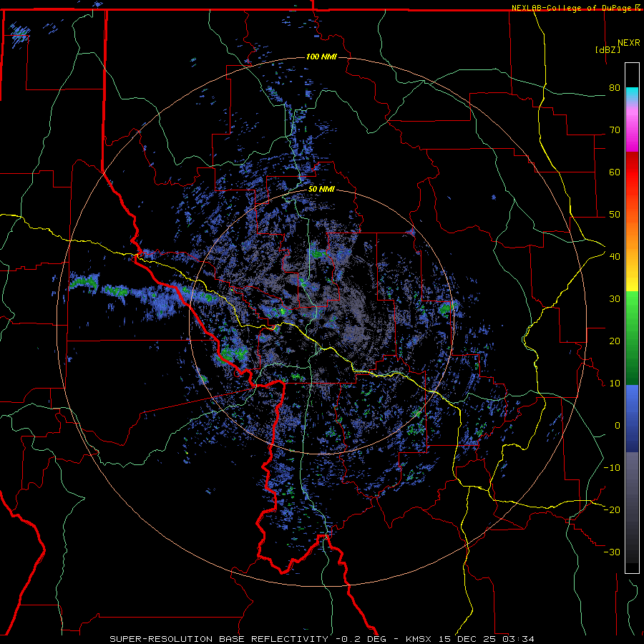This screenshot has height=644, width=644.
Task: Click the 0 value on the dBZ scale
Action: pyautogui.click(x=618, y=426)
